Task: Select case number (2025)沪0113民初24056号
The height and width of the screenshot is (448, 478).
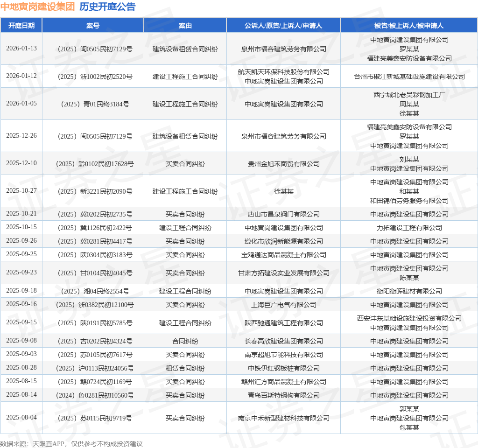Action: 95,369
